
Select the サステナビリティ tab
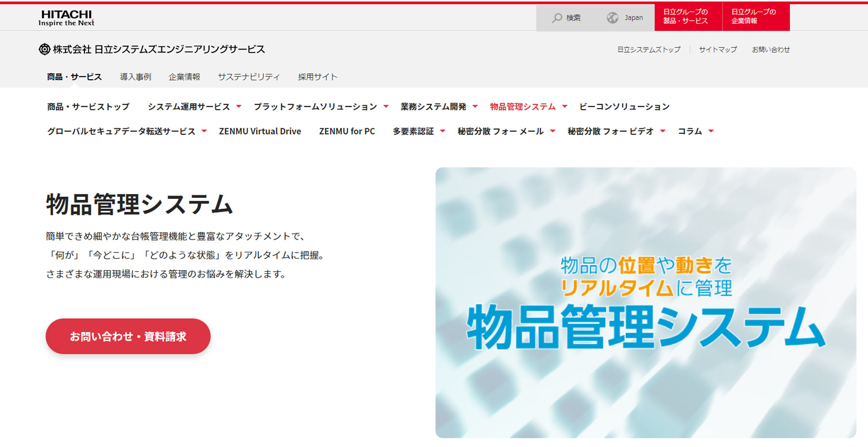[x=249, y=77]
